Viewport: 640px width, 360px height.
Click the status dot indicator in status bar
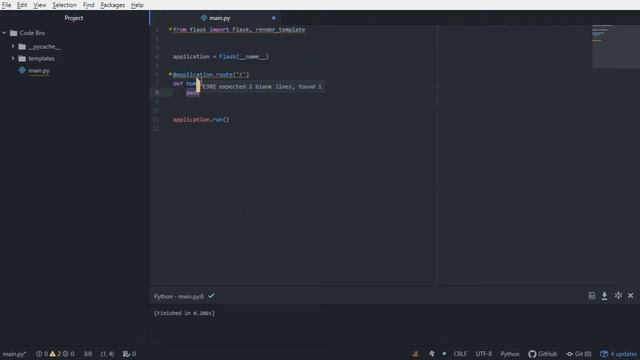coord(444,353)
